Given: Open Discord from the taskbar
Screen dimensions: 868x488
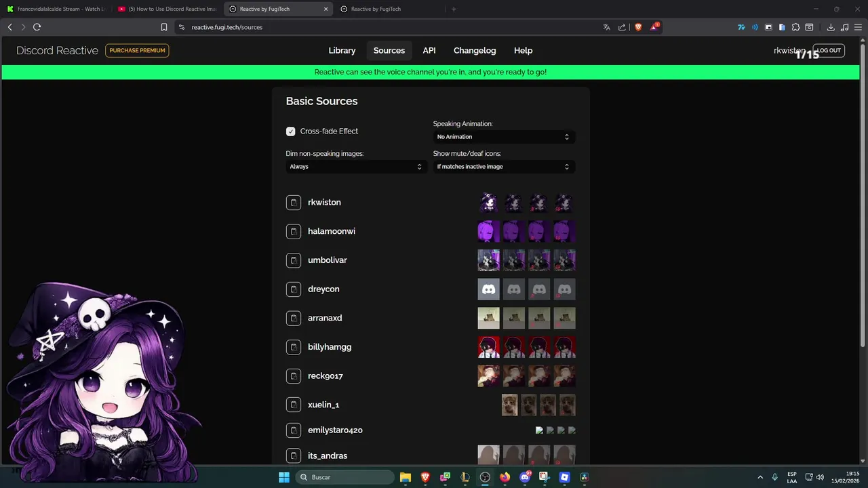Looking at the screenshot, I should [525, 477].
